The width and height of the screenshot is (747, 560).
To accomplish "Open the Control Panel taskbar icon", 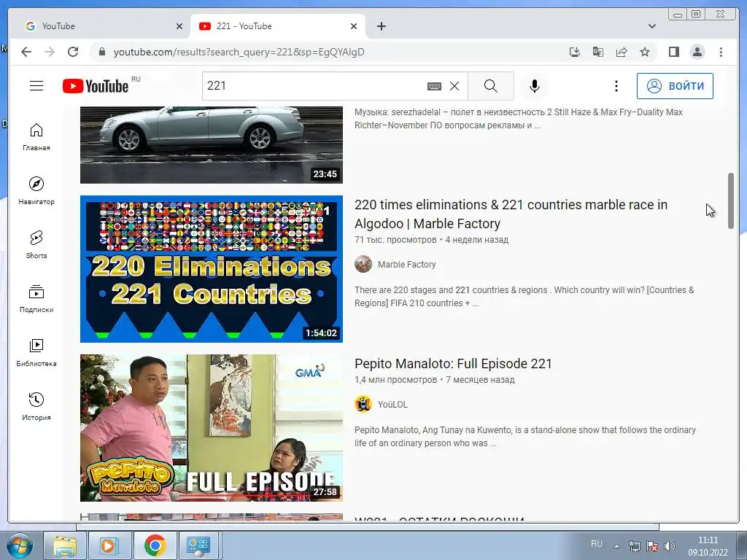I will coord(199,545).
